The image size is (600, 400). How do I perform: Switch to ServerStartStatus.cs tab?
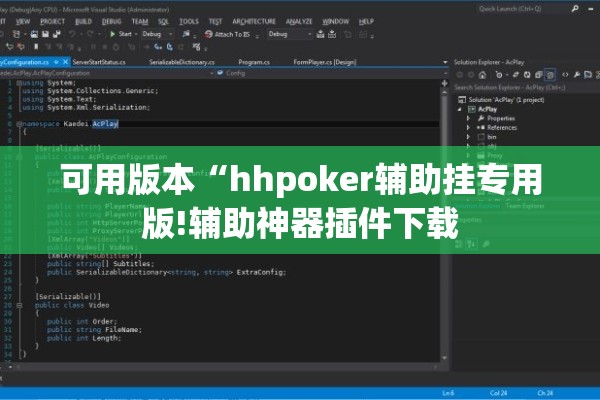click(x=99, y=62)
